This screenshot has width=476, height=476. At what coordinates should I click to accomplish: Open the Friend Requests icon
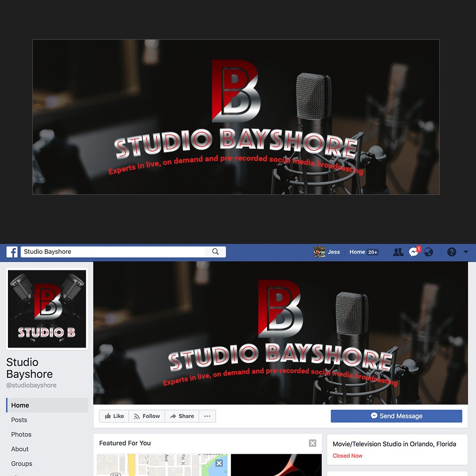click(398, 252)
